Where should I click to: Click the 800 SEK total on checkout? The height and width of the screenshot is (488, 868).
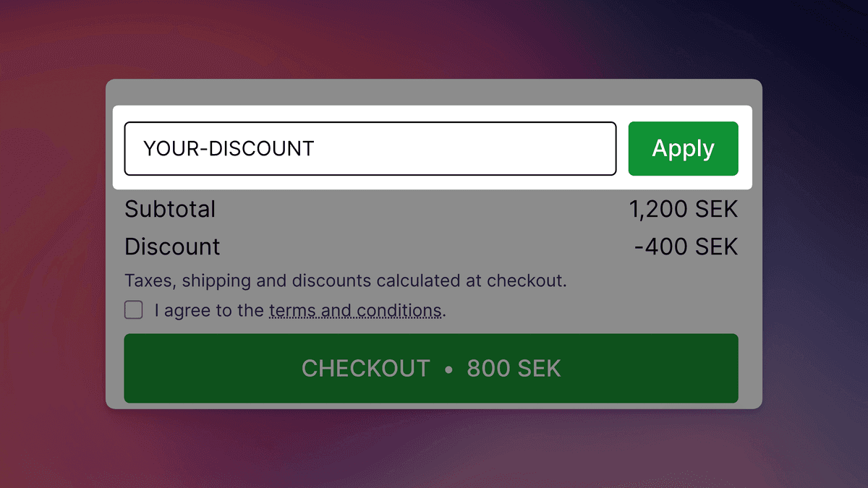point(514,368)
